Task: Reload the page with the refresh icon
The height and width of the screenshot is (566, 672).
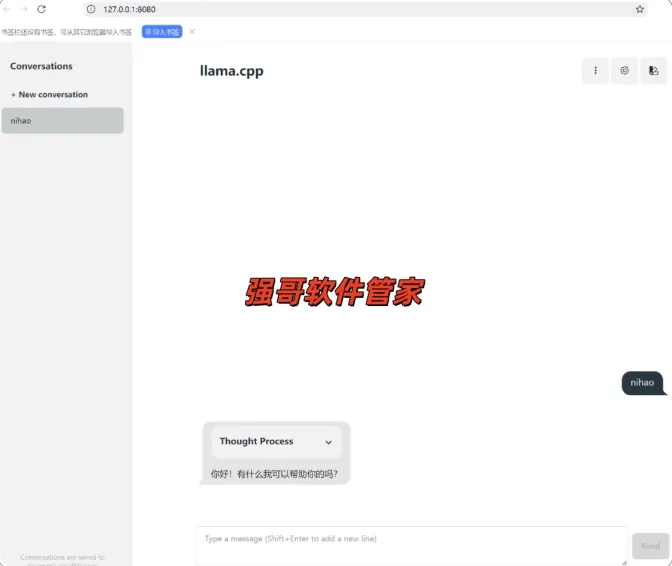Action: click(x=42, y=9)
